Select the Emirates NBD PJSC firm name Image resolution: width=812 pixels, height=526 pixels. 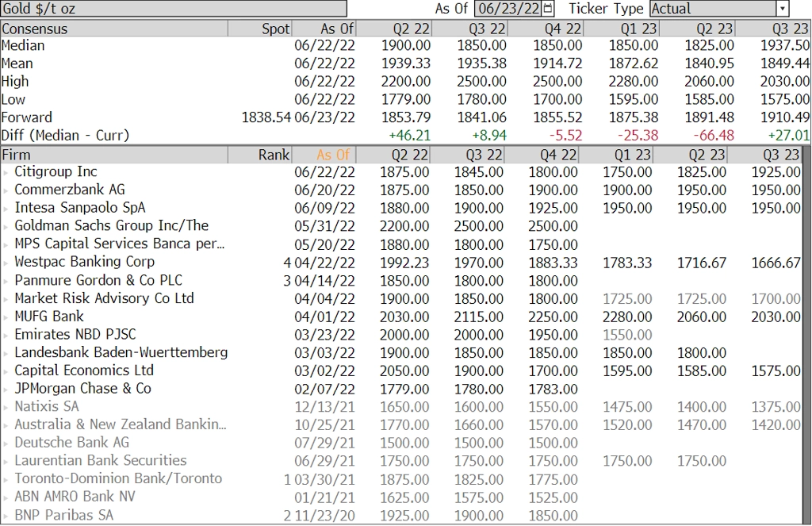[75, 335]
